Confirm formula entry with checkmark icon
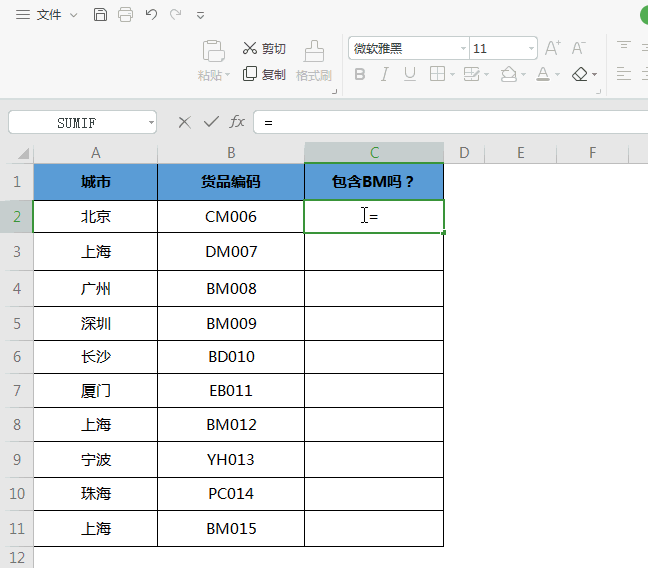 pos(211,122)
